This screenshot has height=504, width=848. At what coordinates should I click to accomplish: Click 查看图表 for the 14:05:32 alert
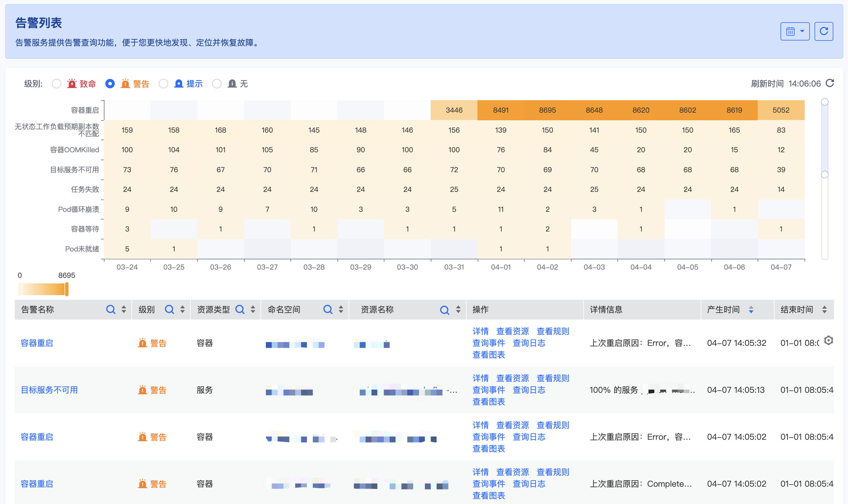point(489,355)
